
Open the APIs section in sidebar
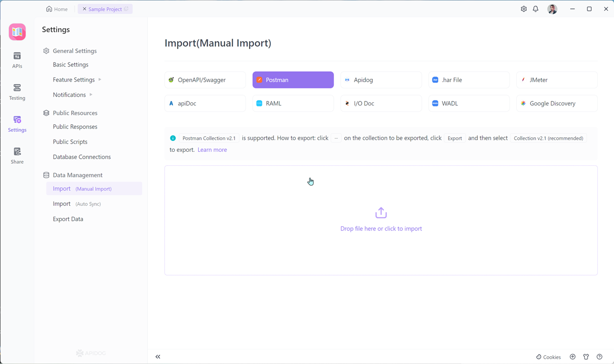17,60
